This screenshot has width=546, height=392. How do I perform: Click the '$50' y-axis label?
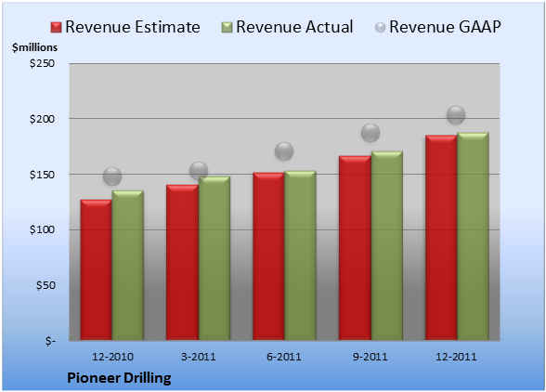pos(45,285)
